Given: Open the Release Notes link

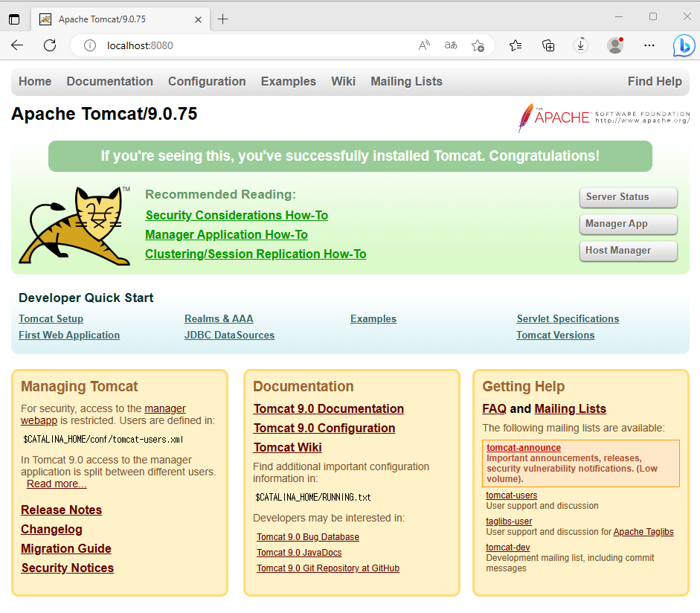Looking at the screenshot, I should tap(62, 510).
